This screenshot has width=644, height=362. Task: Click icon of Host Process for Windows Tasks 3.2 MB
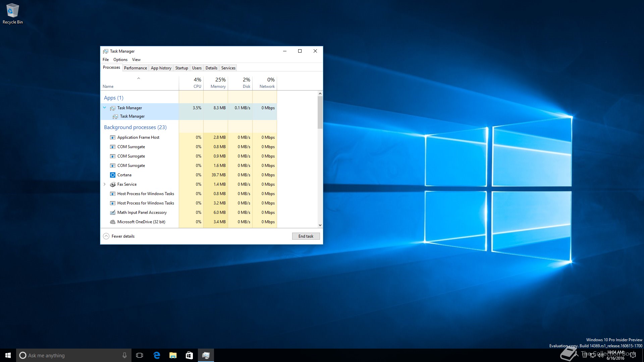(x=113, y=203)
